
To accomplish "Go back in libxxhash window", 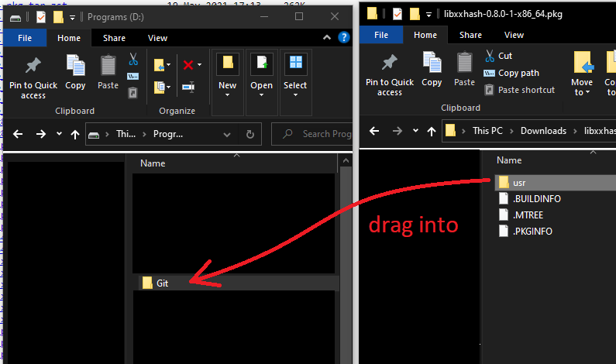I will (x=374, y=131).
